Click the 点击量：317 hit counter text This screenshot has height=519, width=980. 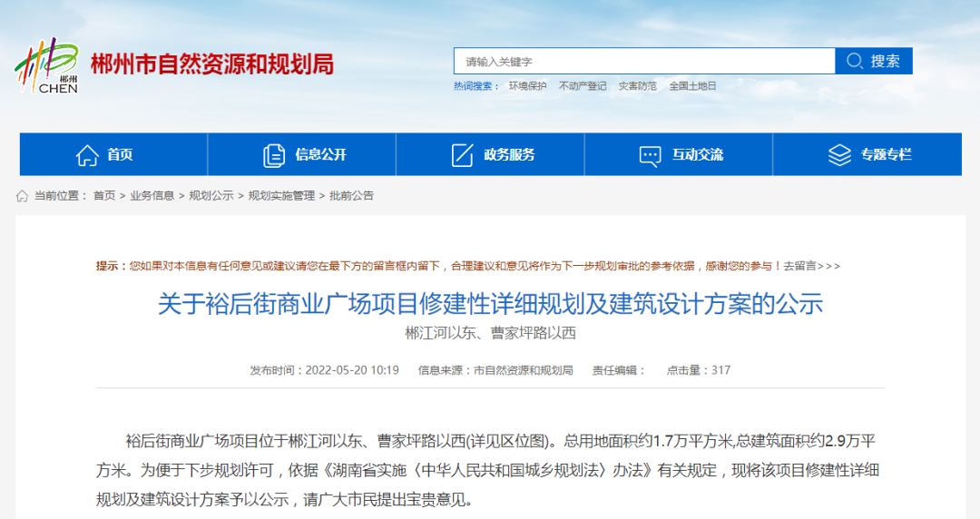(x=698, y=370)
